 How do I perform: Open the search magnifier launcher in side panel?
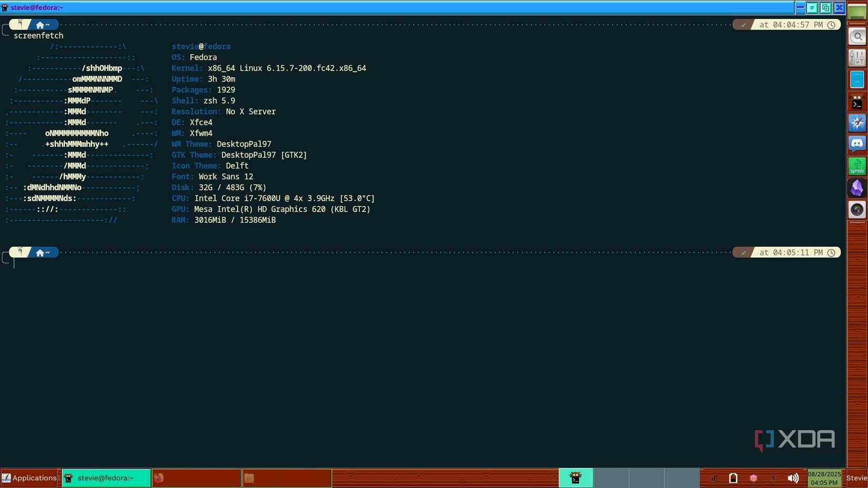coord(857,37)
